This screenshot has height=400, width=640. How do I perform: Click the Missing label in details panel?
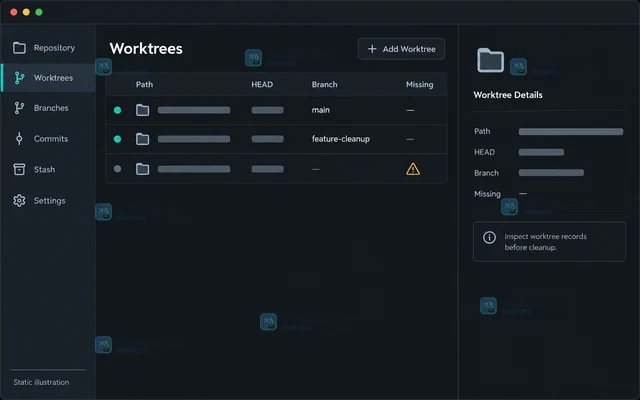point(487,193)
